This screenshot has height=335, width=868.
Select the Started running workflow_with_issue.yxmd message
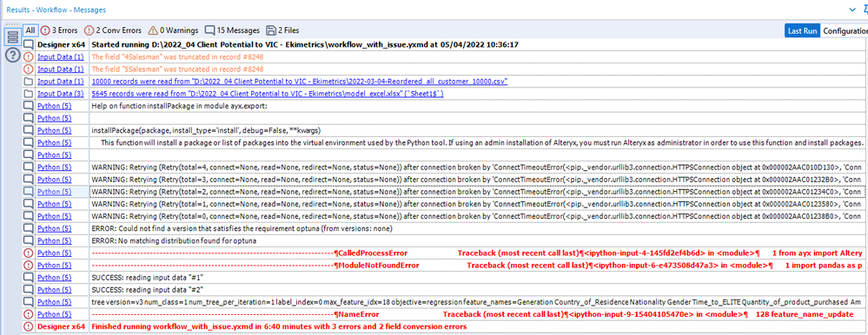click(304, 45)
